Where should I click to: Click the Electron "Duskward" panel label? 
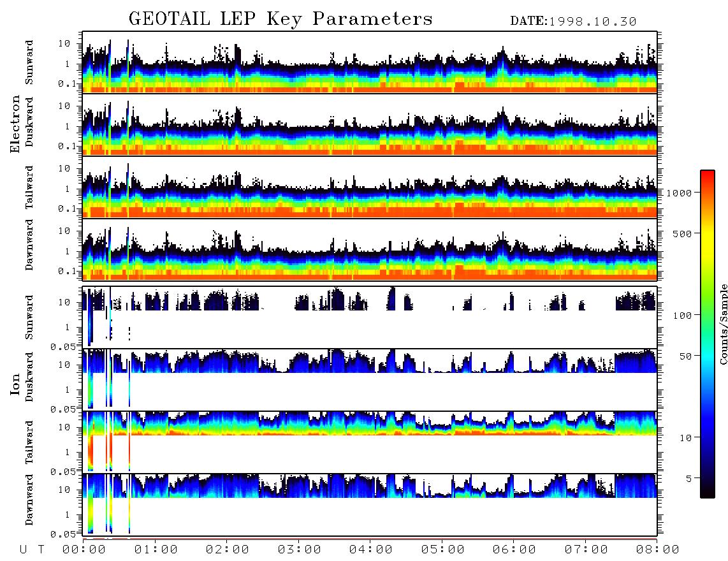[x=29, y=122]
